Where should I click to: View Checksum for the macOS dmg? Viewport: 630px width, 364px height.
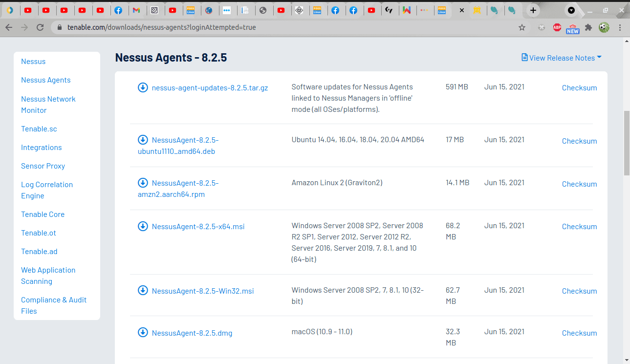pyautogui.click(x=579, y=333)
